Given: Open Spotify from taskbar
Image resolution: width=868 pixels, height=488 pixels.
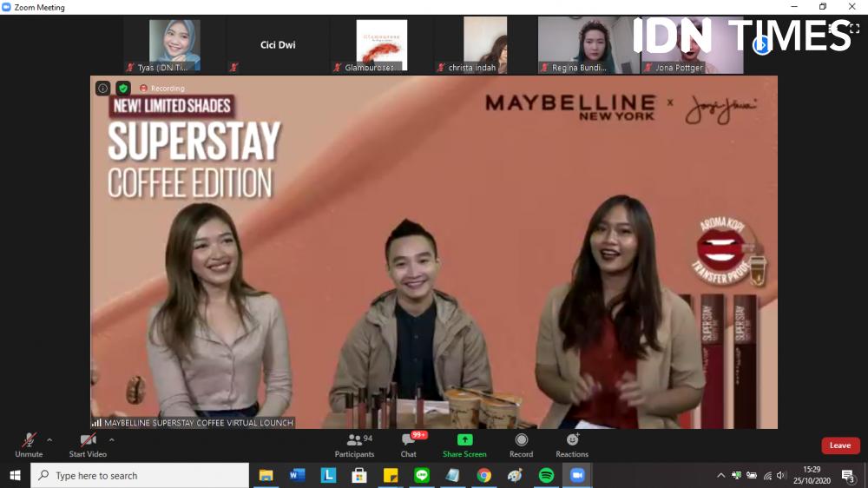Looking at the screenshot, I should point(546,475).
